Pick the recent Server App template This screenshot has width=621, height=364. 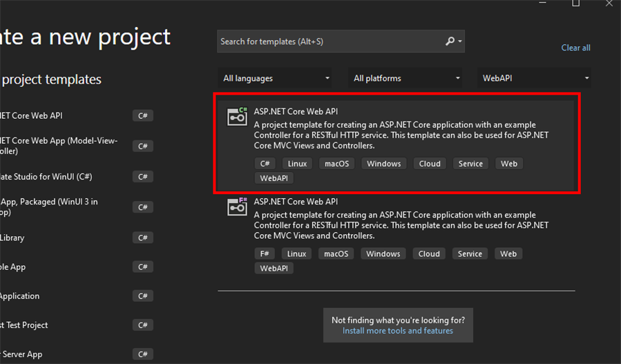24,354
